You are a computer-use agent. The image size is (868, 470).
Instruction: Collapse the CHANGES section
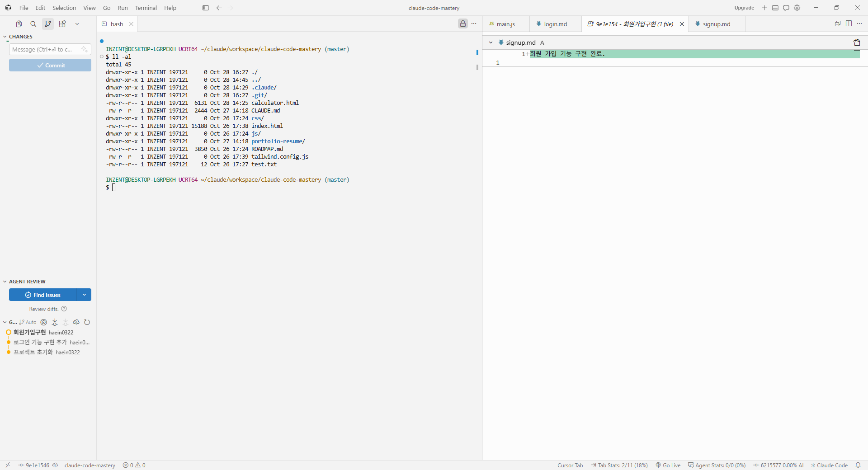point(5,37)
